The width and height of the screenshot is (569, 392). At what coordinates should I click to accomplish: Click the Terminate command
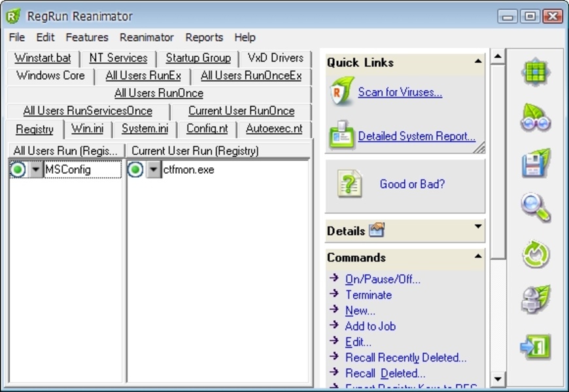click(x=368, y=295)
